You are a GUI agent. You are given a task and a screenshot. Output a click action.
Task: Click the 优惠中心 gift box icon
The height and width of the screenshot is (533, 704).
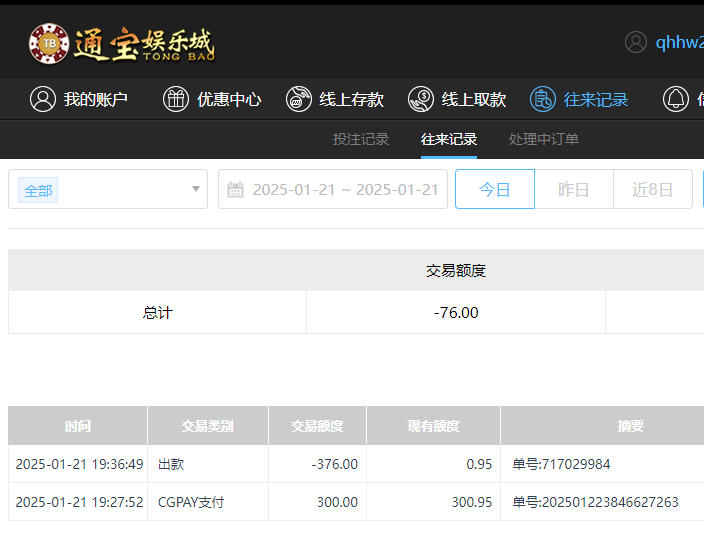[x=176, y=99]
